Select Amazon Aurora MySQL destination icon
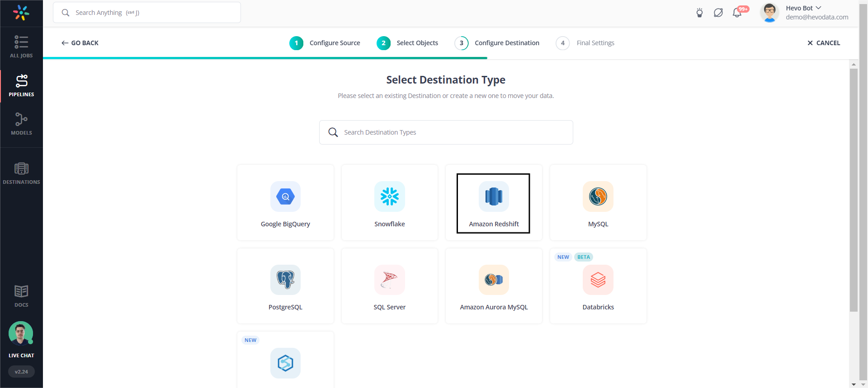 tap(494, 280)
